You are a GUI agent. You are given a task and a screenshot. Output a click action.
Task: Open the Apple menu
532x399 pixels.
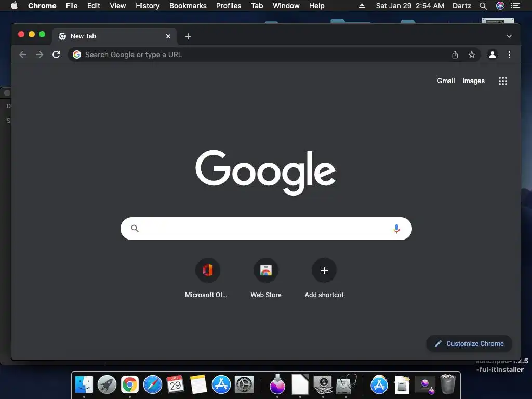tap(14, 6)
